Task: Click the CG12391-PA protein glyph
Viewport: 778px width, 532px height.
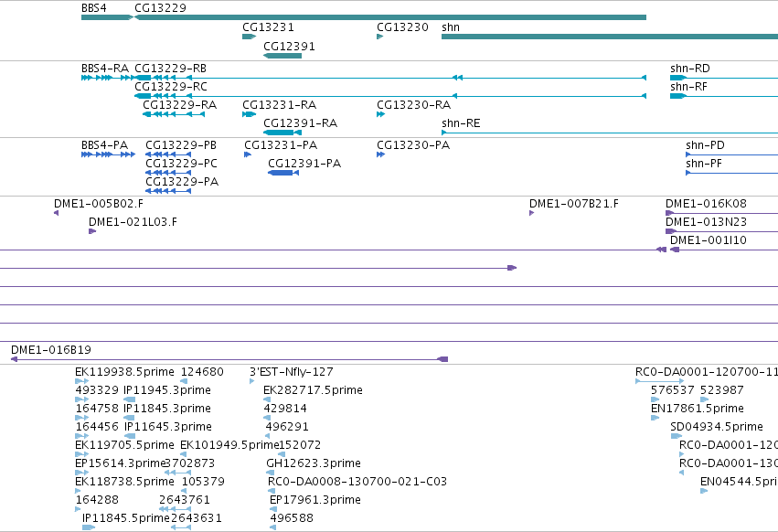Action: click(283, 173)
